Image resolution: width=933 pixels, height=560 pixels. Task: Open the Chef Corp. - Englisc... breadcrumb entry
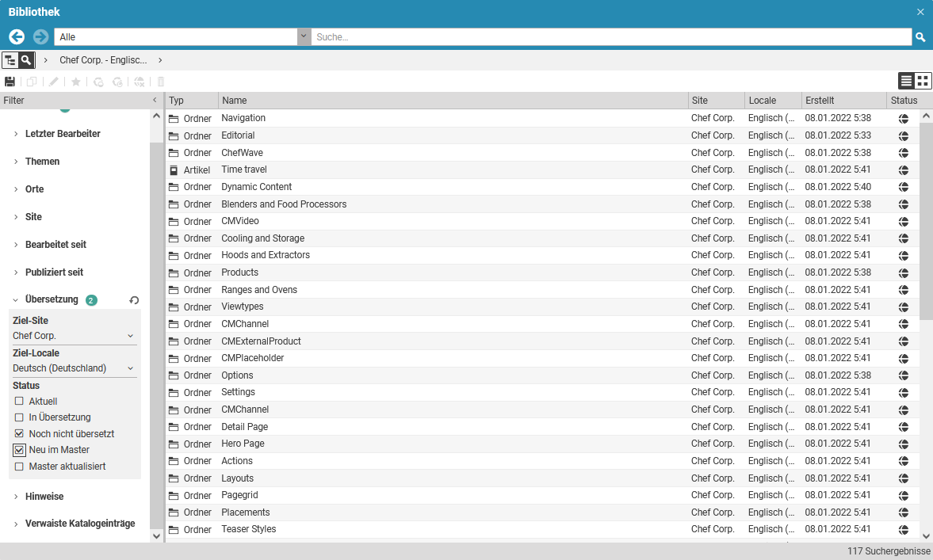tap(103, 59)
